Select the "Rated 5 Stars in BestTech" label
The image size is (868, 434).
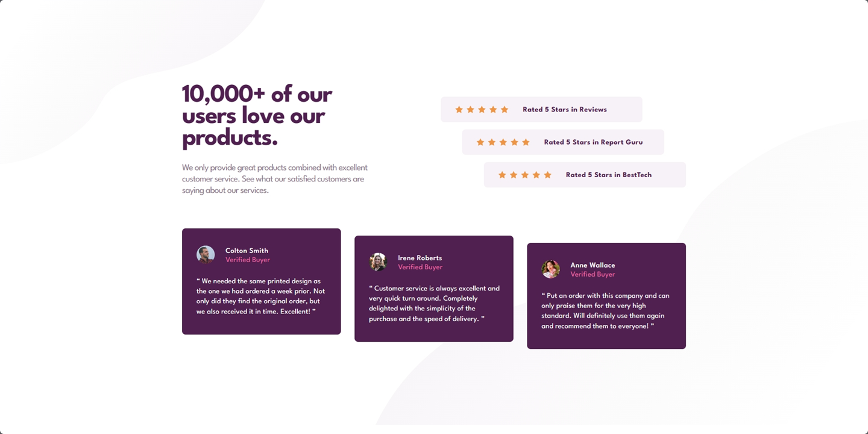pos(608,175)
